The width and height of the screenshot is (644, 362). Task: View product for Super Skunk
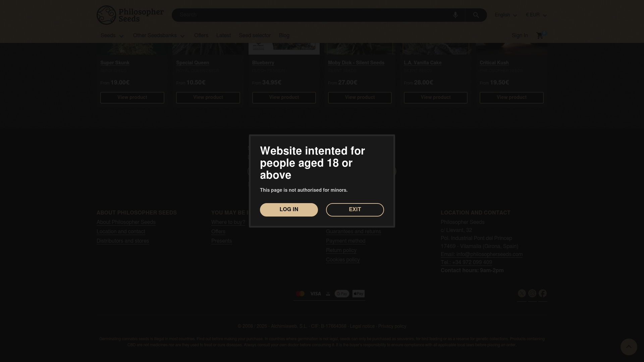pos(132,98)
